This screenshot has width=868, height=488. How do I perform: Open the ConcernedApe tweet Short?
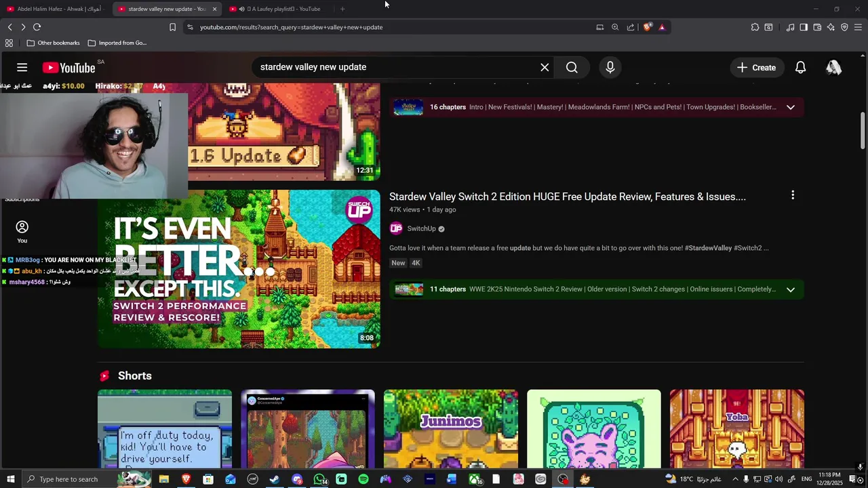point(308,428)
